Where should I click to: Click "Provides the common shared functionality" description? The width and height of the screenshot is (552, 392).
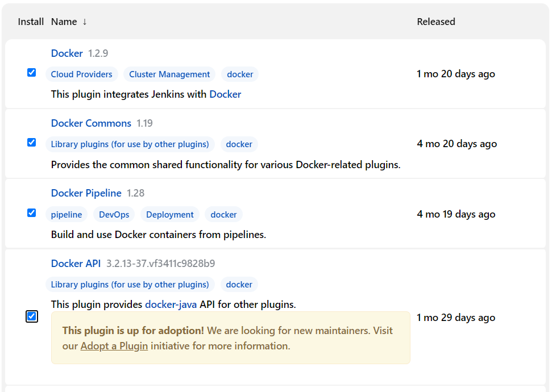226,165
